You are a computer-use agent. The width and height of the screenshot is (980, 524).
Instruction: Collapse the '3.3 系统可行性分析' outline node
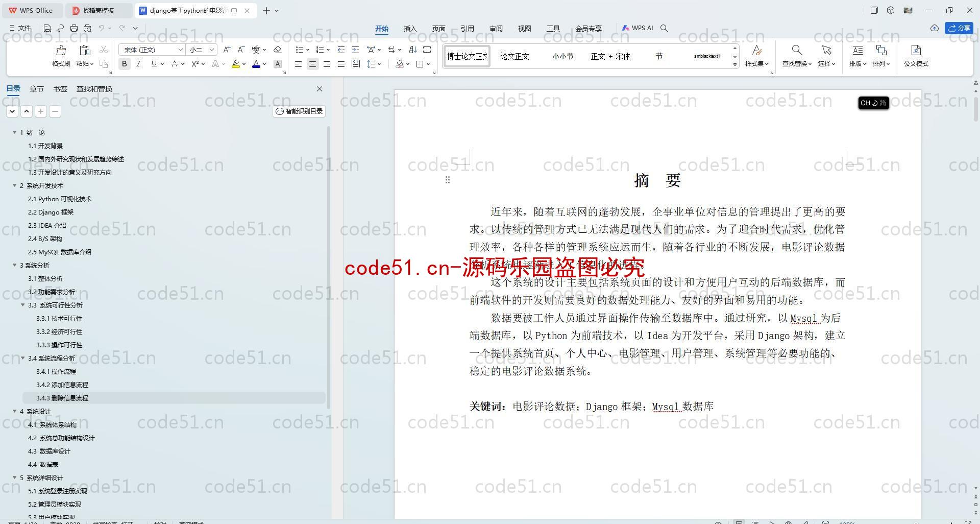pyautogui.click(x=22, y=305)
